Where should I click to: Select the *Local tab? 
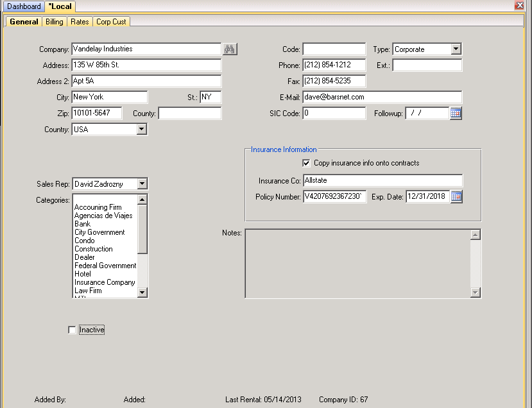(60, 6)
